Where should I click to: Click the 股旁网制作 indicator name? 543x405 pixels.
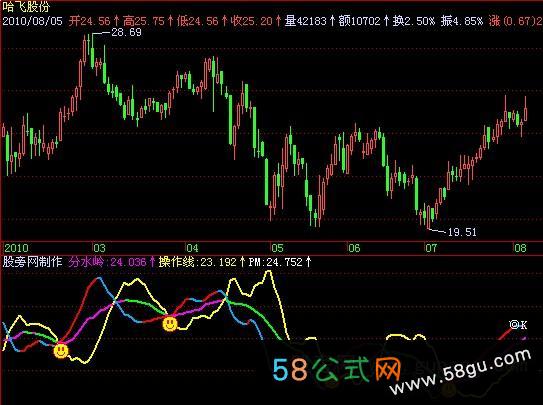click(x=32, y=262)
